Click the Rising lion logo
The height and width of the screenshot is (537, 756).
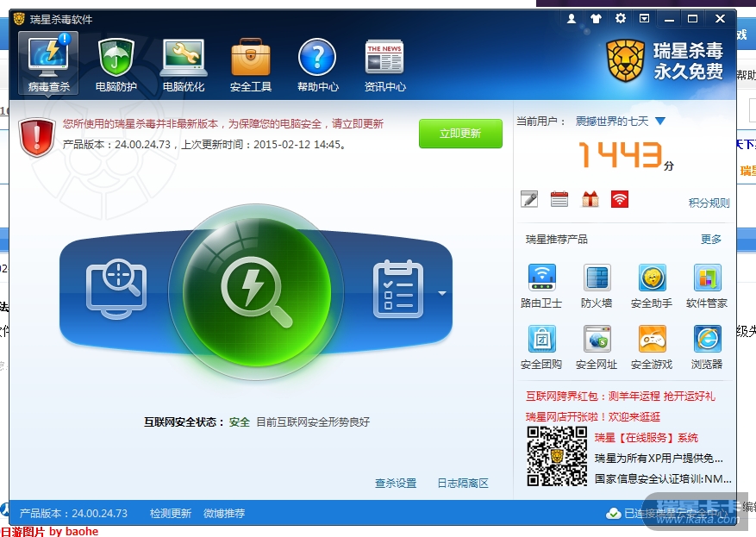pyautogui.click(x=625, y=60)
